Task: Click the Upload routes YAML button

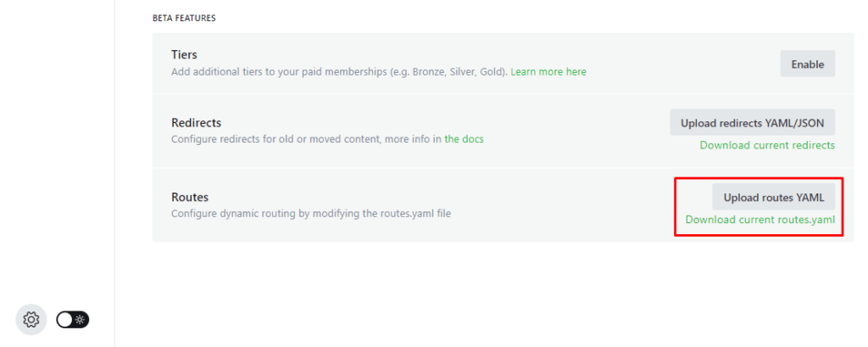Action: pos(773,197)
